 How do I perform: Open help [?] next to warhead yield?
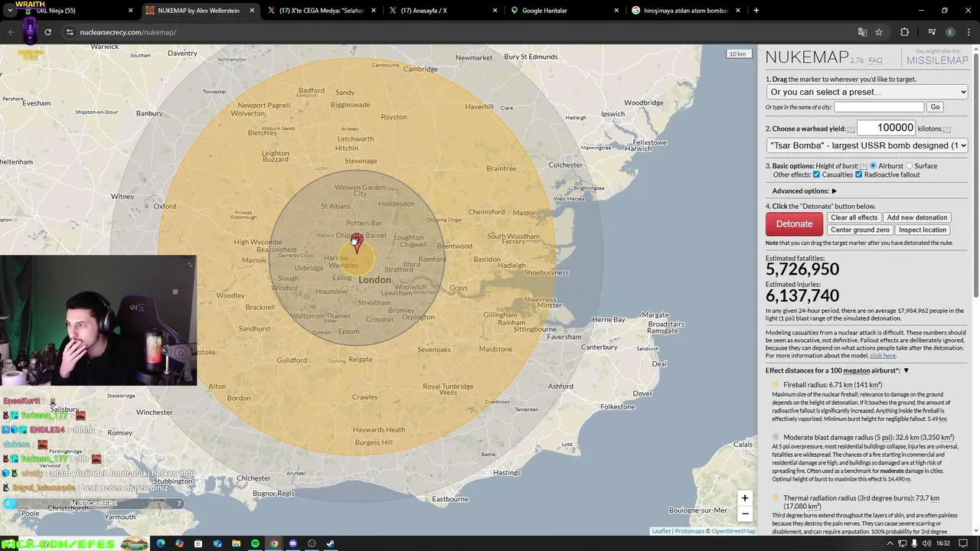pos(851,129)
